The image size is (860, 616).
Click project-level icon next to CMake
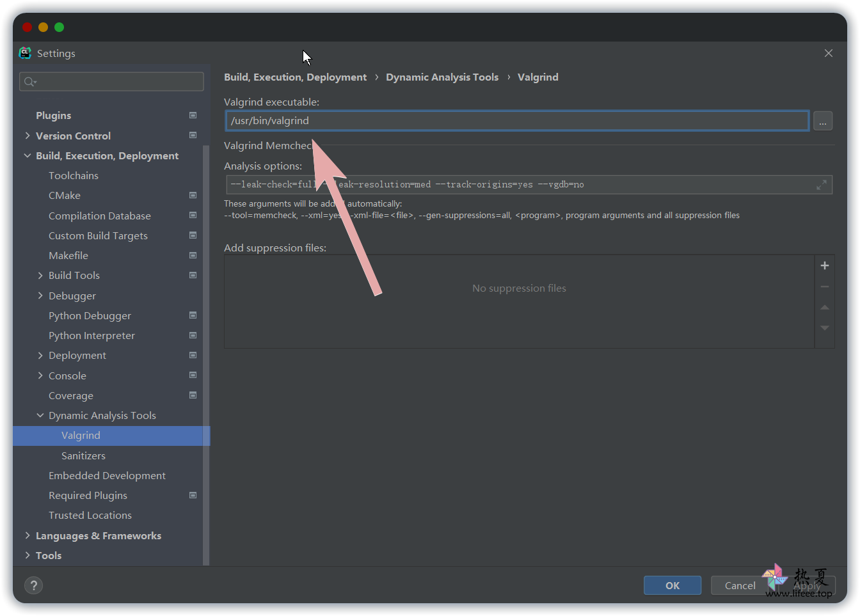pyautogui.click(x=193, y=196)
